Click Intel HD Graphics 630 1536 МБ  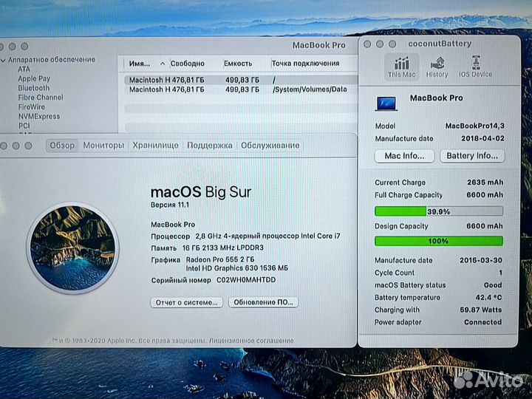pos(237,268)
